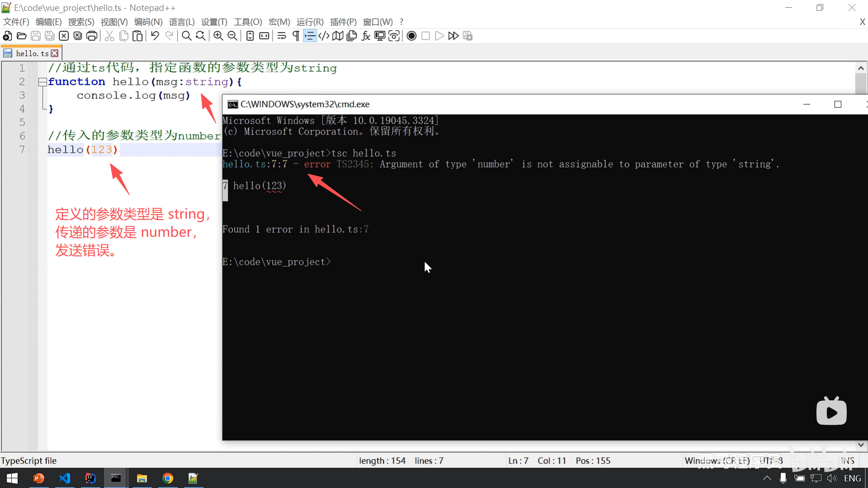Click the INS status bar indicator

tap(847, 460)
